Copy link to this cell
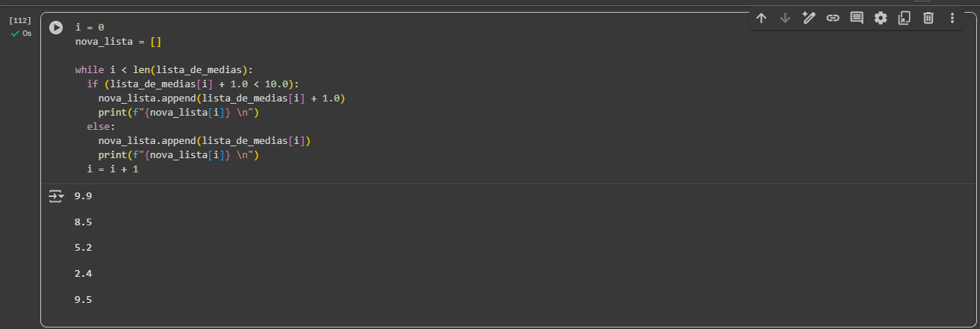980x329 pixels. [x=833, y=18]
